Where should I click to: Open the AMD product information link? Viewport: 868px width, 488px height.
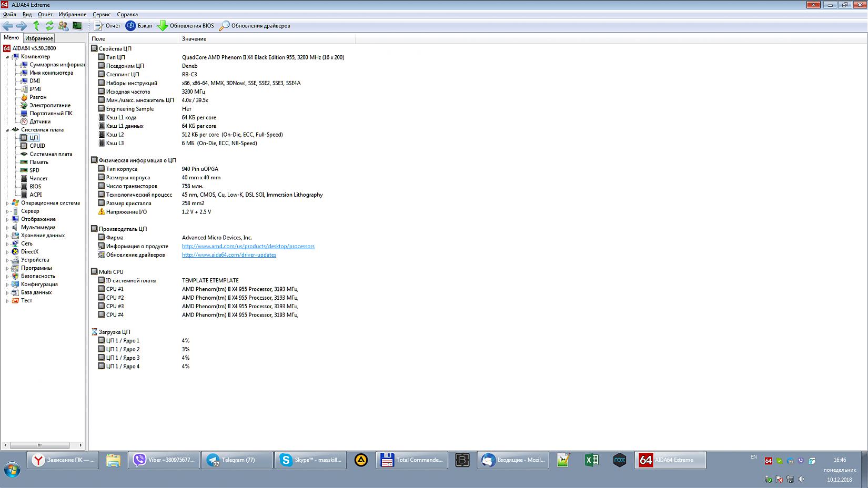click(248, 246)
